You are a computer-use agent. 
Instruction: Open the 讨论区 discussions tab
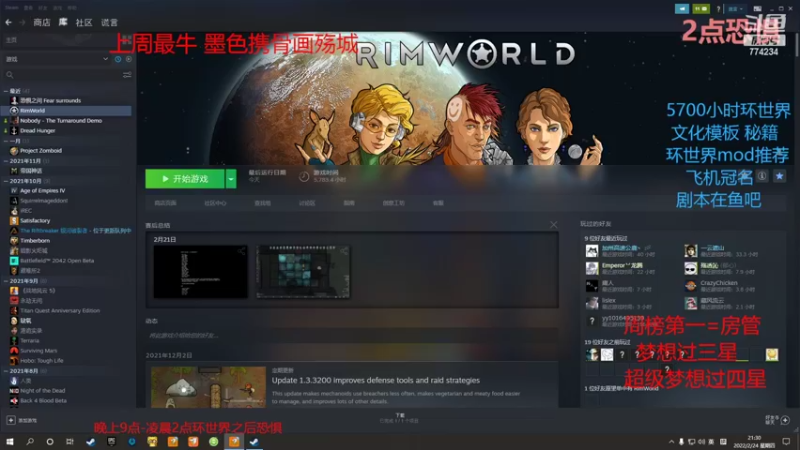point(307,203)
